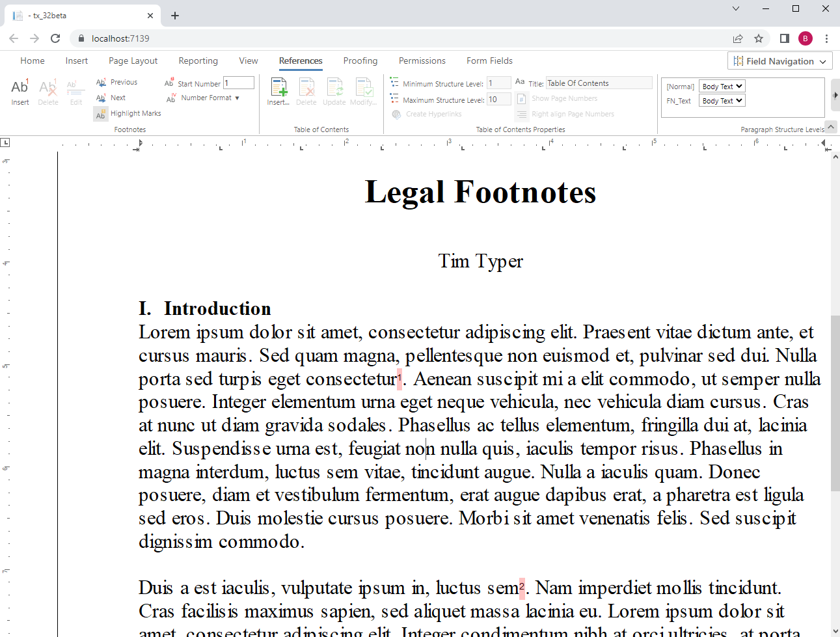The width and height of the screenshot is (840, 637).
Task: Open Chrome three-dot menu
Action: (826, 38)
